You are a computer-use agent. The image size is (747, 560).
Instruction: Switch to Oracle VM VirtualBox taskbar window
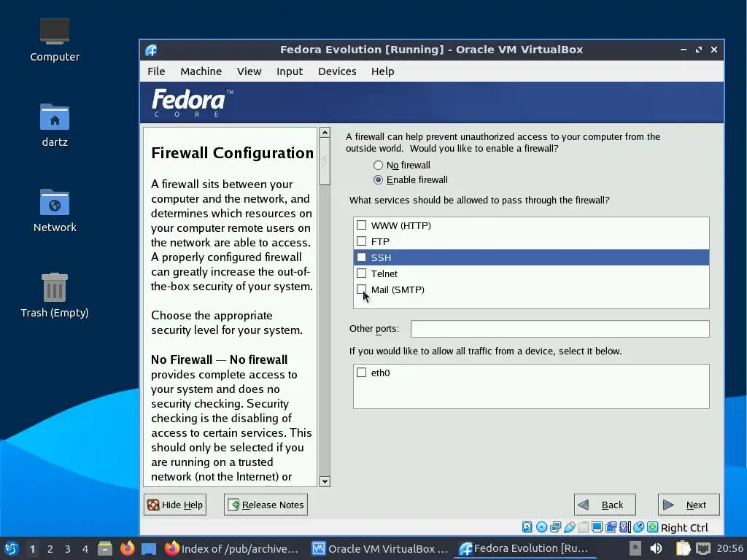(379, 548)
